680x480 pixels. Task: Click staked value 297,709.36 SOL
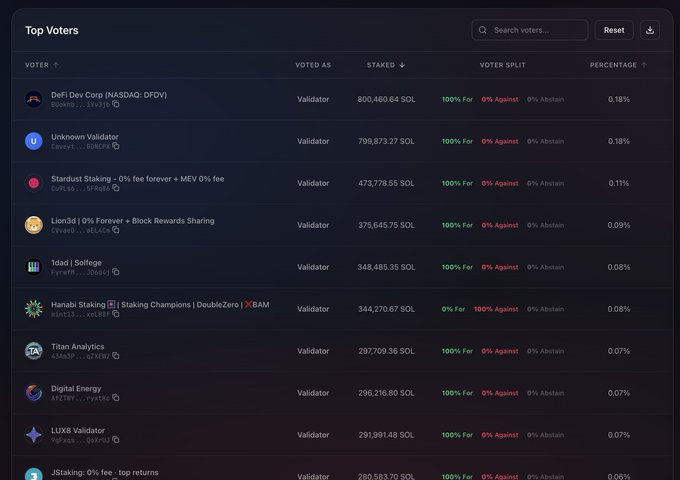coord(386,351)
